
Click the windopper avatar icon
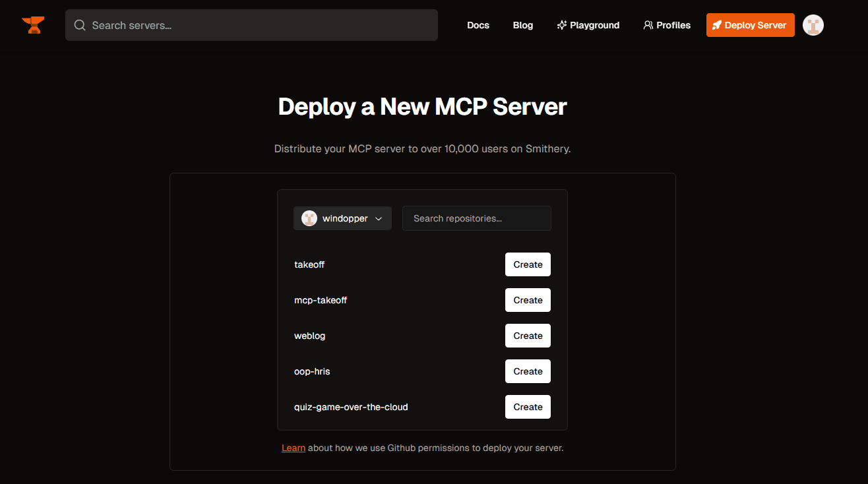tap(309, 218)
